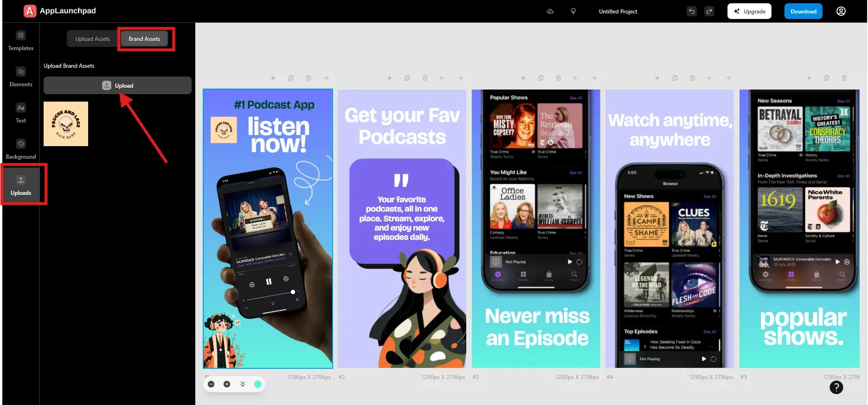This screenshot has height=405, width=868.
Task: Open the user profile icon
Action: [841, 11]
